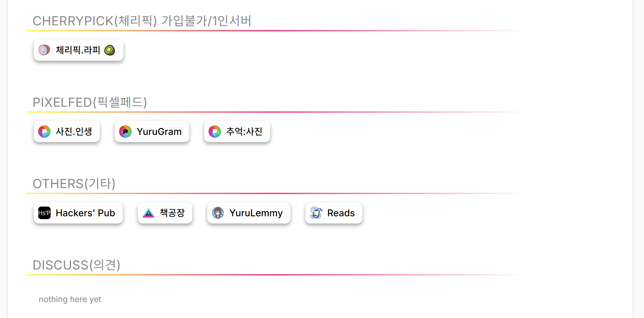
Task: Click the PIXELFED(픽셀페드) section heading
Action: coord(90,102)
